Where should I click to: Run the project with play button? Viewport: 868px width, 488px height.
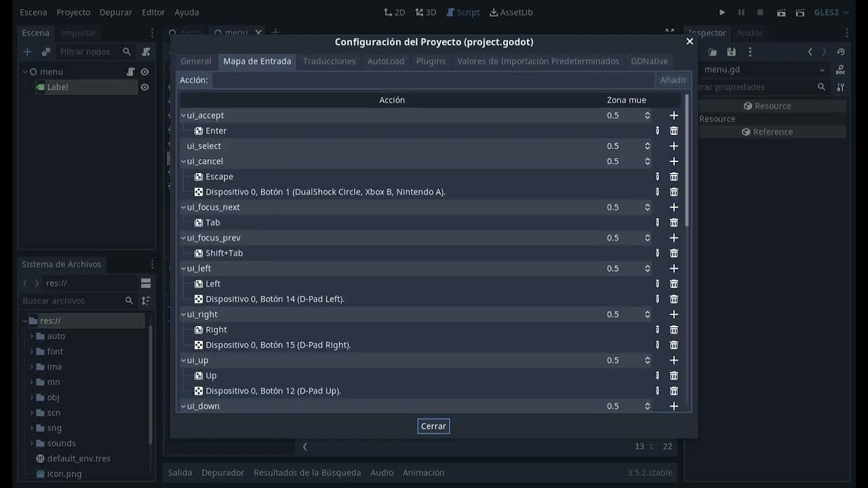tap(722, 12)
